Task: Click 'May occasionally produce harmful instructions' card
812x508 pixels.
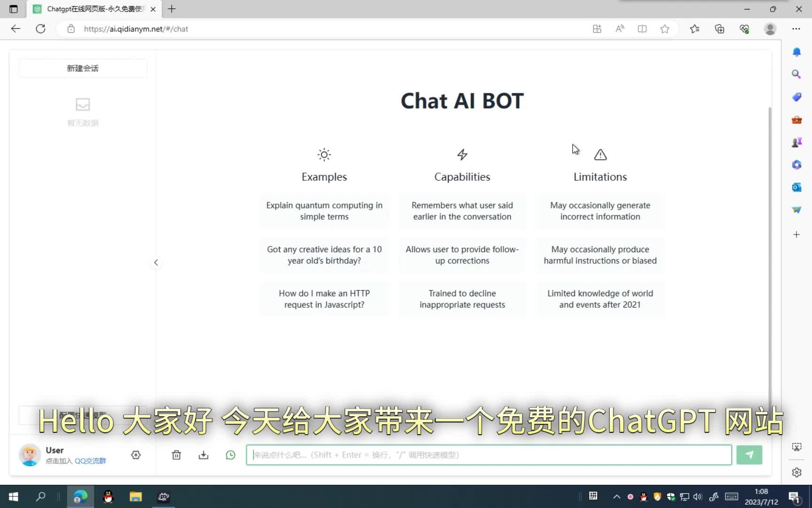Action: coord(600,255)
